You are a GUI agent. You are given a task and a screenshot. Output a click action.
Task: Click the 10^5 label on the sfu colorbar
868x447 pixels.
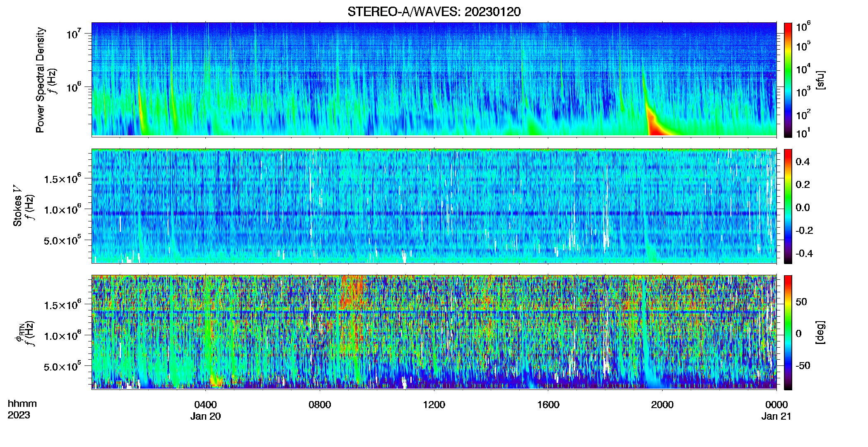(x=803, y=46)
